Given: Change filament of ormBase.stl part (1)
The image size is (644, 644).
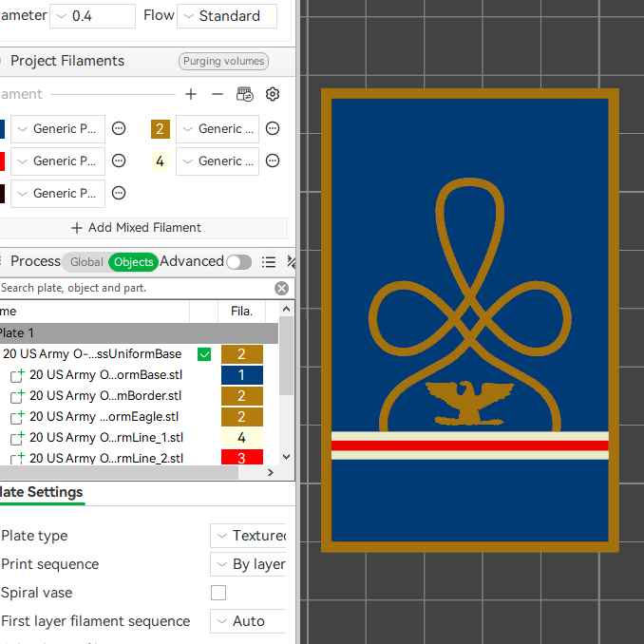Looking at the screenshot, I should point(242,375).
